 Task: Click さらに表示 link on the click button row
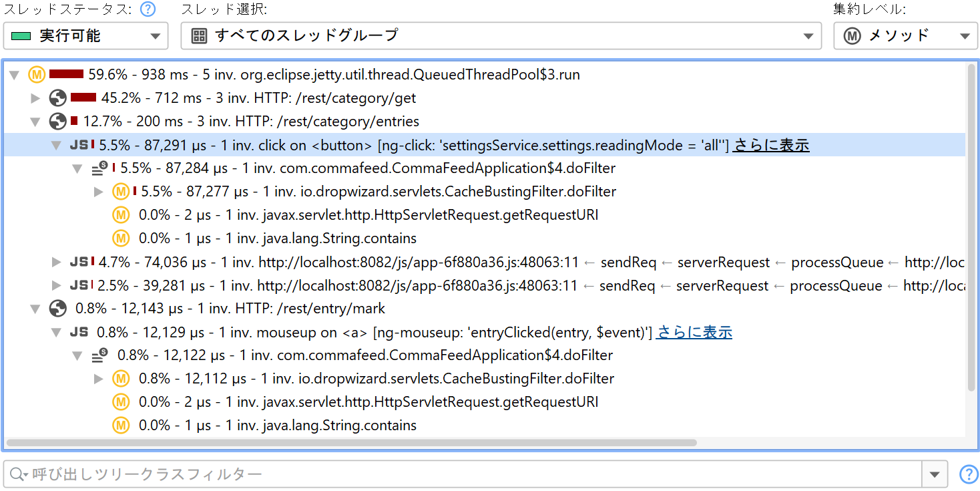tap(771, 145)
